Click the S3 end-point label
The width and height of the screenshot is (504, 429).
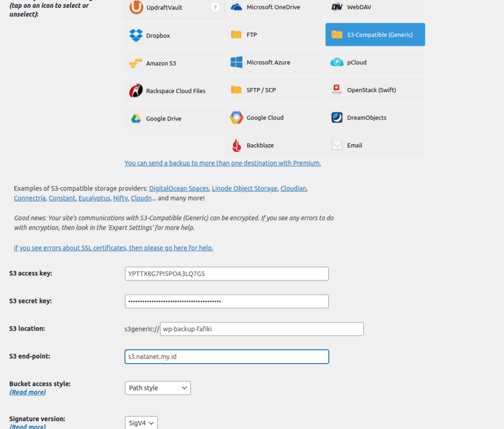[30, 356]
